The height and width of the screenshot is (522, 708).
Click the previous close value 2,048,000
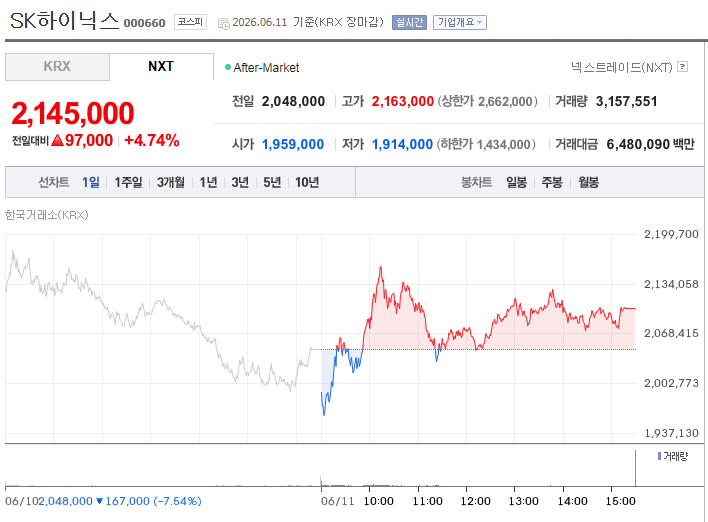click(x=293, y=101)
